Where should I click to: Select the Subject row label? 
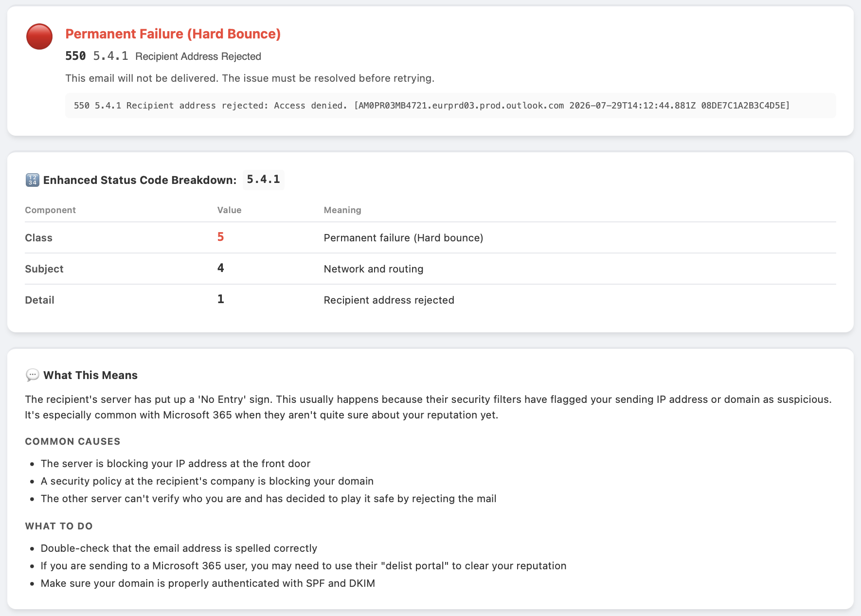point(44,269)
